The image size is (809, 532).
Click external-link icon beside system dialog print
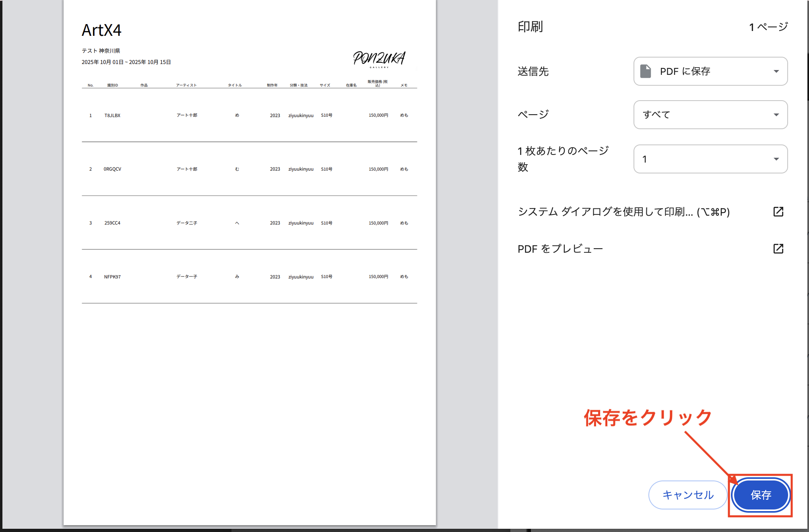(x=778, y=212)
